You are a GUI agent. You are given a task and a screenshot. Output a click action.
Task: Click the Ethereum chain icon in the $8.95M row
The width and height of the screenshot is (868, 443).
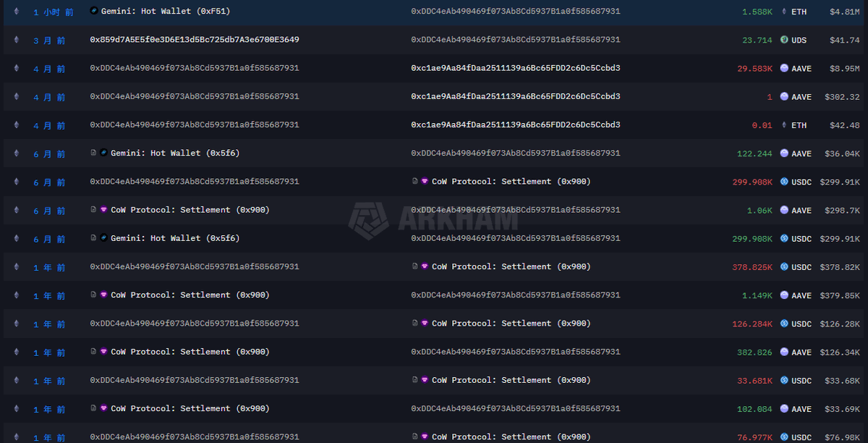[18, 68]
